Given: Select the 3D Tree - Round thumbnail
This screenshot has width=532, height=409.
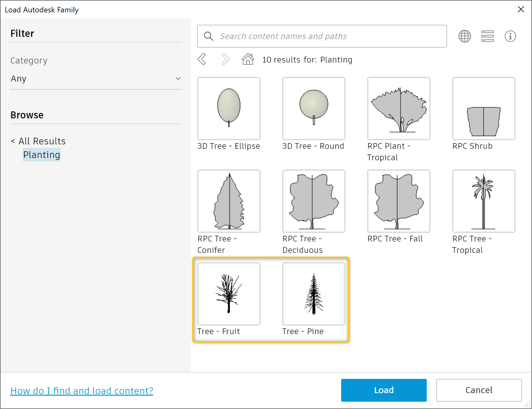Looking at the screenshot, I should [314, 109].
